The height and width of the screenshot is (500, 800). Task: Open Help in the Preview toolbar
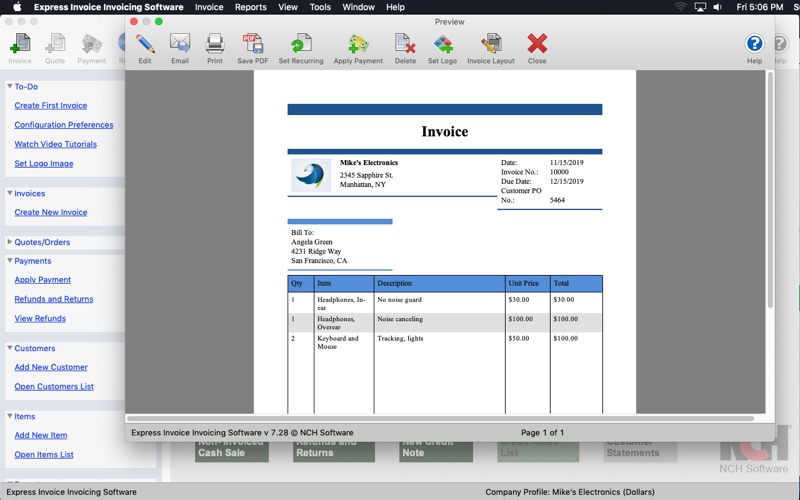point(755,49)
